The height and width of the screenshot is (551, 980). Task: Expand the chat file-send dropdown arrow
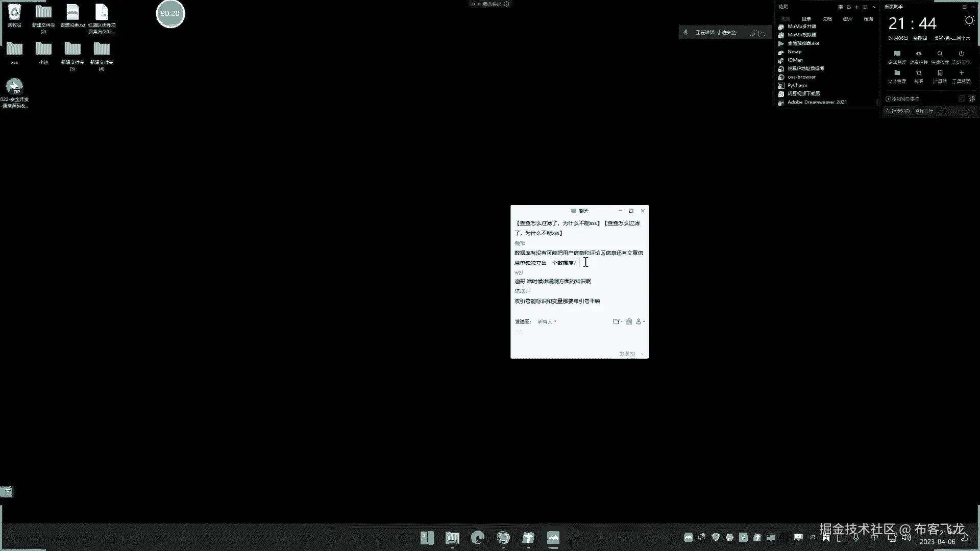point(622,321)
